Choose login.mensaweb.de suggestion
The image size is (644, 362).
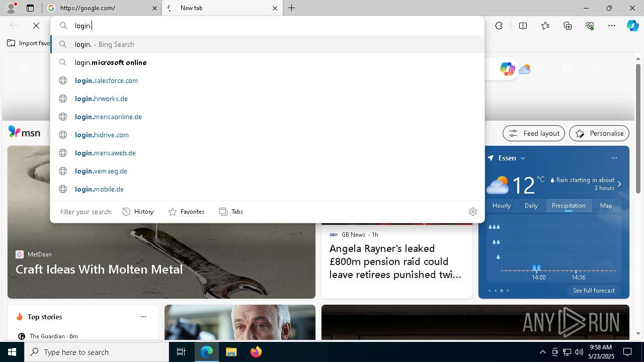pyautogui.click(x=268, y=153)
